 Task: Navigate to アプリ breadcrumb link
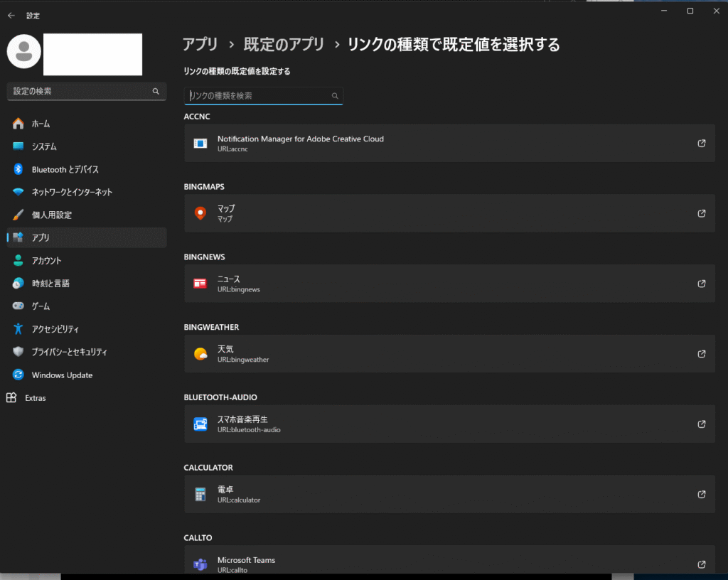point(200,45)
